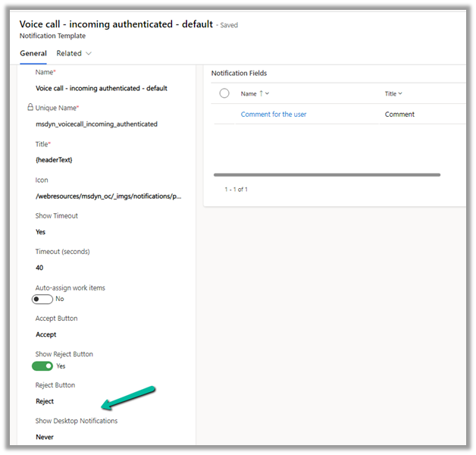Image resolution: width=476 pixels, height=455 pixels.
Task: Click the Name field value
Action: point(102,89)
